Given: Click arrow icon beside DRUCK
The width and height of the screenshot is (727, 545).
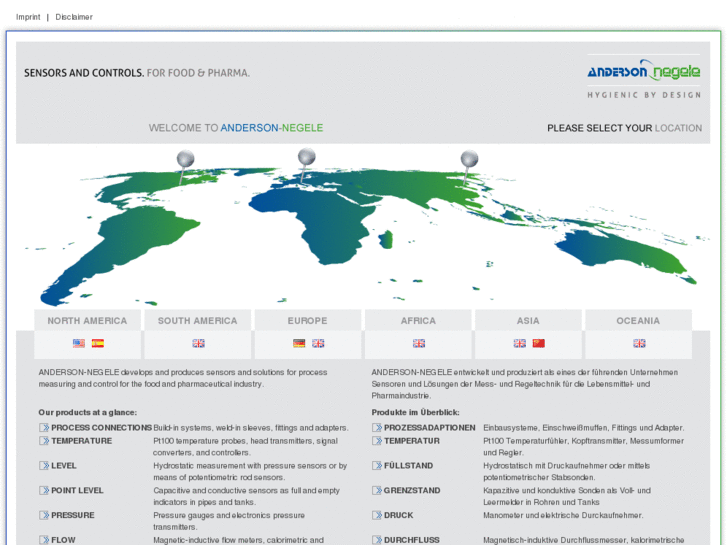Looking at the screenshot, I should [377, 515].
